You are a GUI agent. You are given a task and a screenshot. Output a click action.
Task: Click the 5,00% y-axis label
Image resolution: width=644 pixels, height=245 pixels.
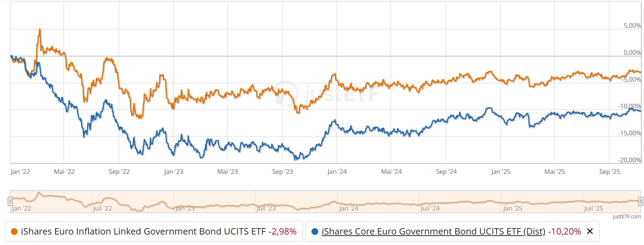point(632,25)
